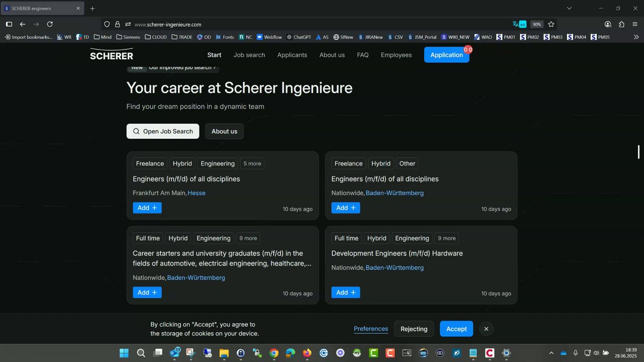Open the Webflow bookmark
This screenshot has width=644, height=362.
269,37
